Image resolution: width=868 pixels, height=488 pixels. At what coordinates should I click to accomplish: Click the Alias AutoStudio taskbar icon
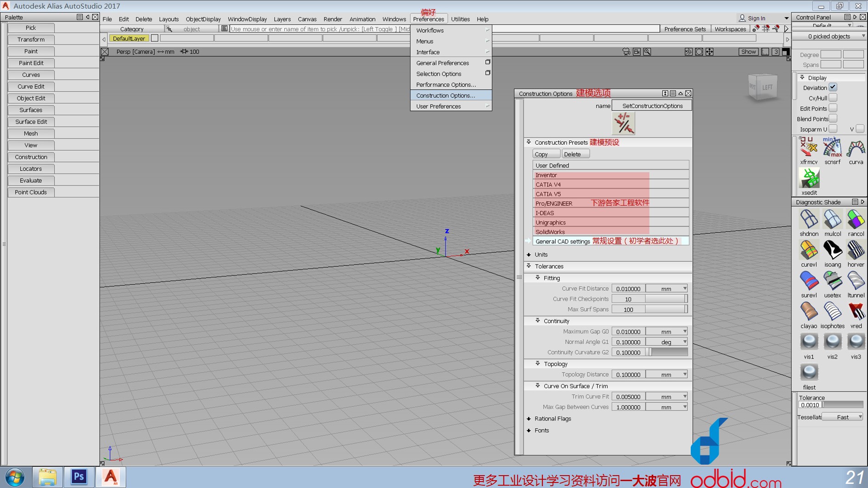click(110, 477)
